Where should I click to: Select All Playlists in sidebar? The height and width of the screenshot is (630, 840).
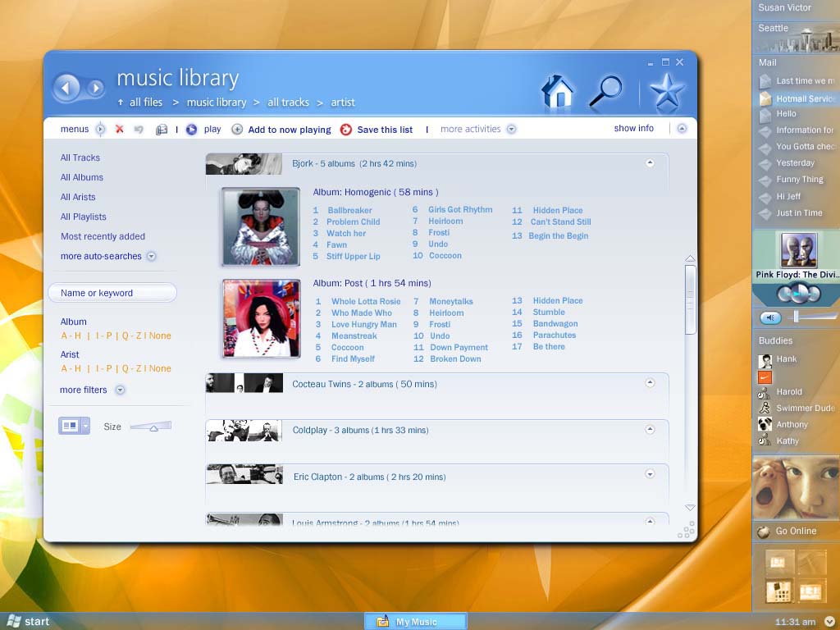coord(84,217)
